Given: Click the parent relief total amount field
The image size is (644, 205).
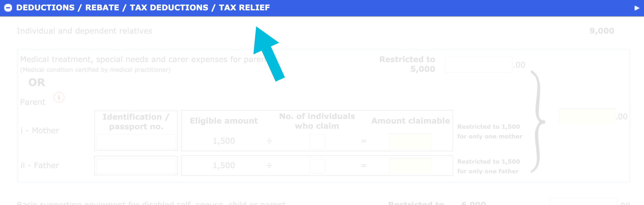Looking at the screenshot, I should point(587,116).
